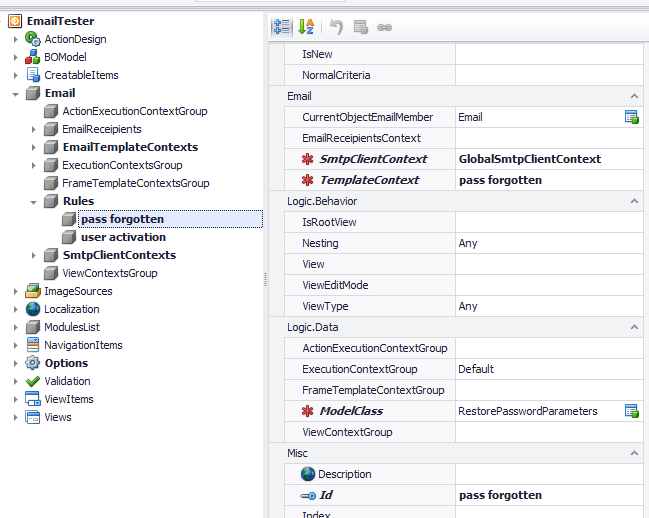Viewport: 649px width, 518px height.
Task: Click the CreatableItems document icon
Action: pos(33,75)
